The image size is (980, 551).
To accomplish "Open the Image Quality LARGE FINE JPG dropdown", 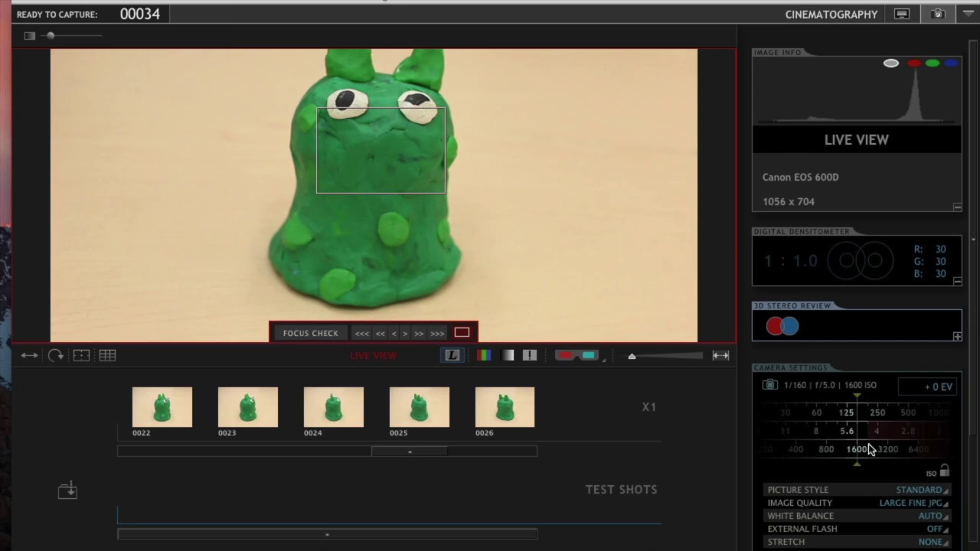I will [x=914, y=503].
